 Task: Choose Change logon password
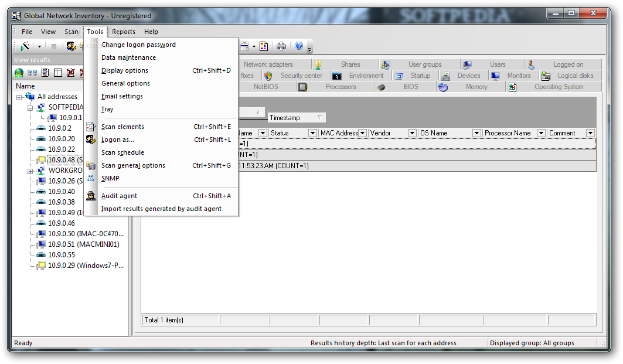tap(161, 45)
